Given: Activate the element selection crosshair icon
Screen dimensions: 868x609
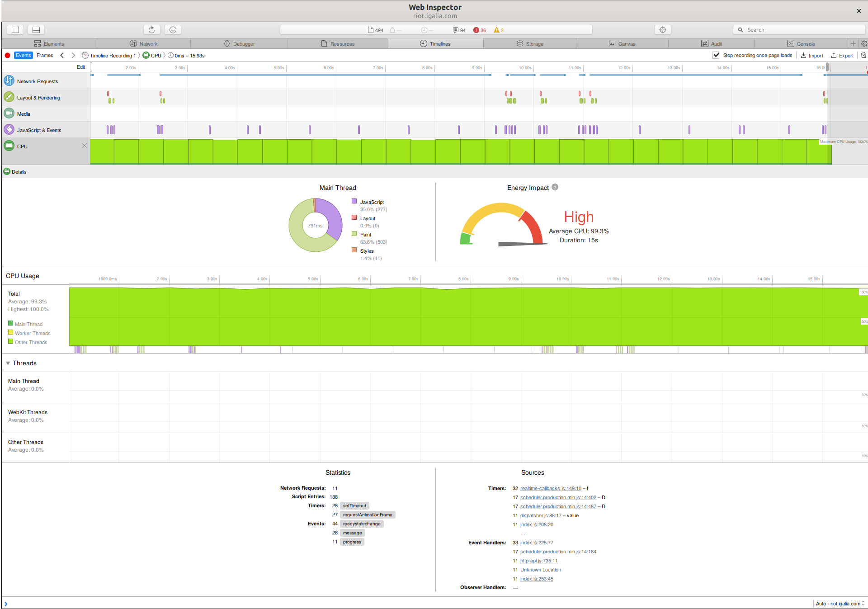Looking at the screenshot, I should coord(663,30).
